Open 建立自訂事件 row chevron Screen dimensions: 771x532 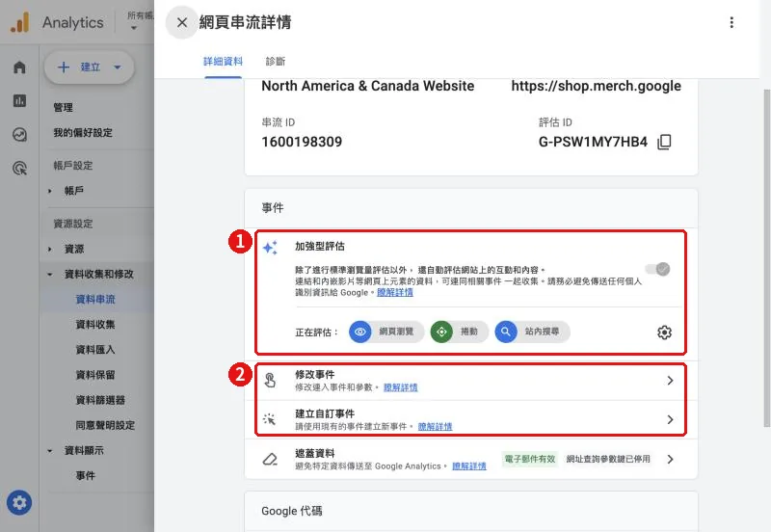click(670, 419)
